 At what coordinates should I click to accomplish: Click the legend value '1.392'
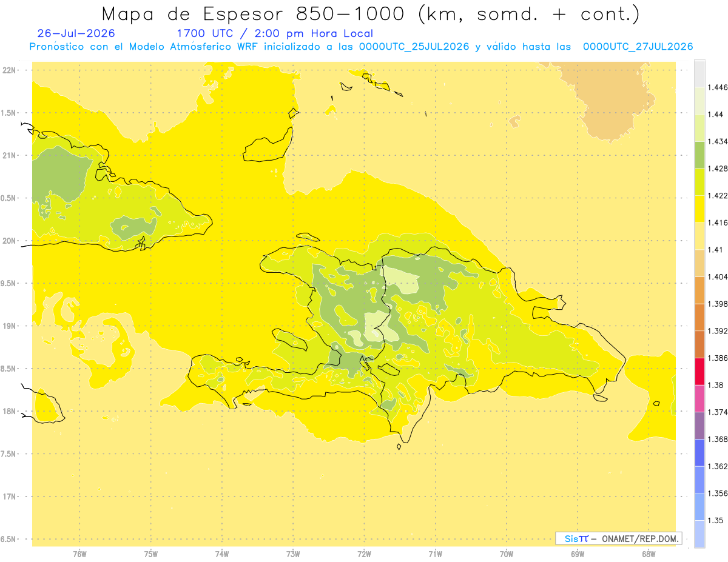(x=718, y=331)
